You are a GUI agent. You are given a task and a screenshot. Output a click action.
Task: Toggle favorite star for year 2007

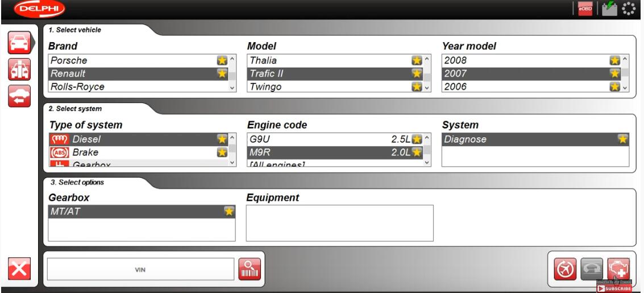pyautogui.click(x=614, y=73)
